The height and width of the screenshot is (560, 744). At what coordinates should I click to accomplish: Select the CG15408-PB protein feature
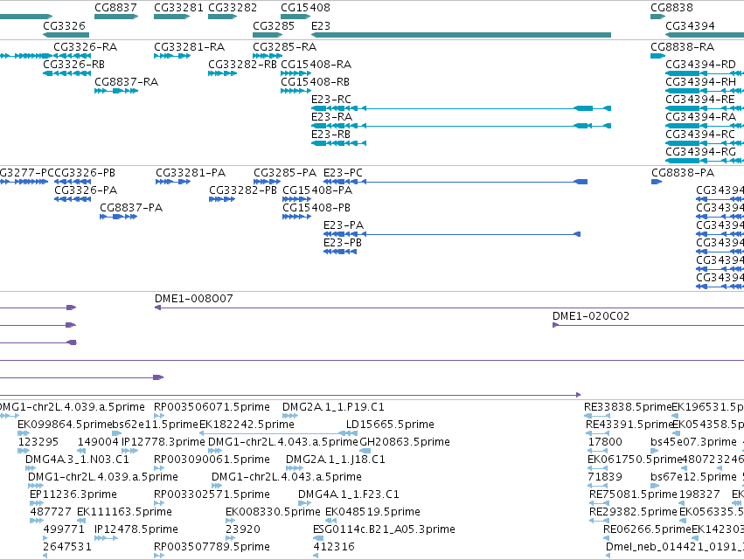pos(297,217)
